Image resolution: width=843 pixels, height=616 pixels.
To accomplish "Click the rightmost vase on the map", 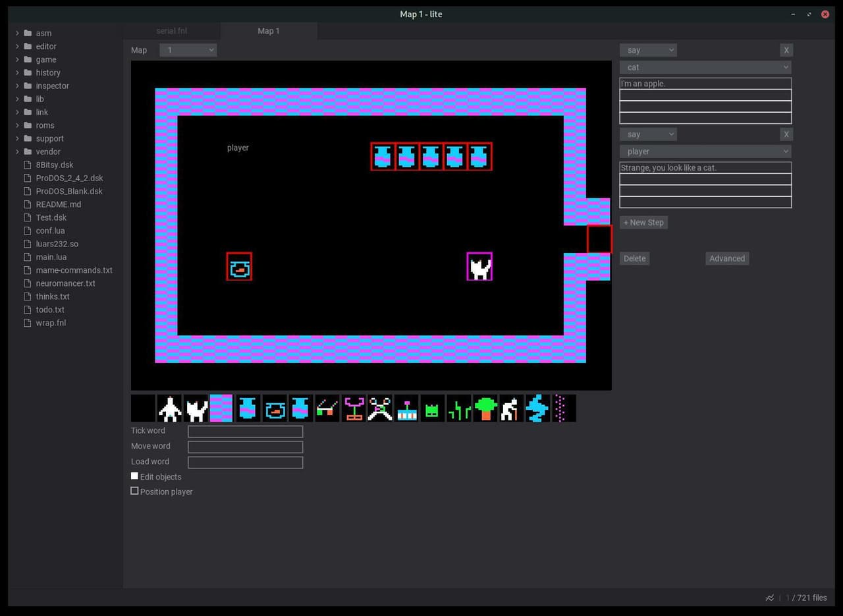I will (x=480, y=157).
